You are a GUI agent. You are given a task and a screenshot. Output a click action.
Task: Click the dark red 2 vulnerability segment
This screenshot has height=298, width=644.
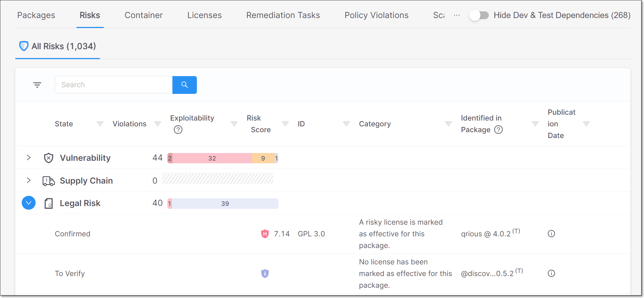pyautogui.click(x=170, y=158)
